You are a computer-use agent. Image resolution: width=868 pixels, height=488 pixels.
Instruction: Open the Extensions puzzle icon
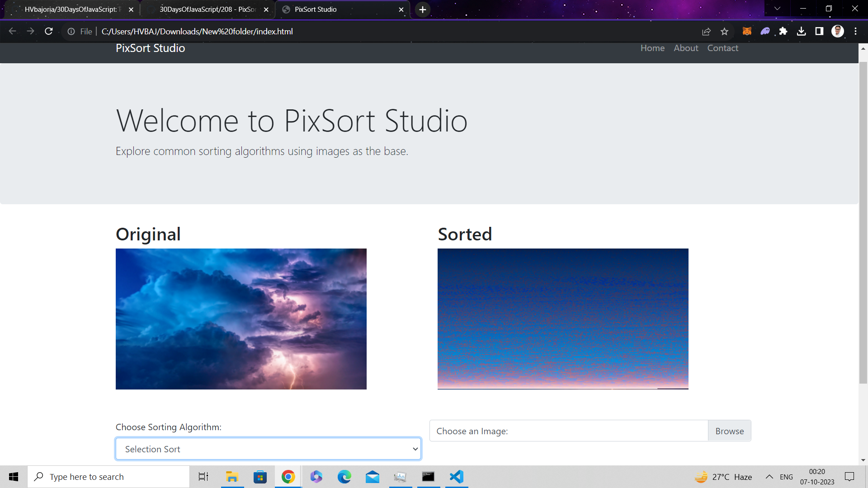(783, 31)
